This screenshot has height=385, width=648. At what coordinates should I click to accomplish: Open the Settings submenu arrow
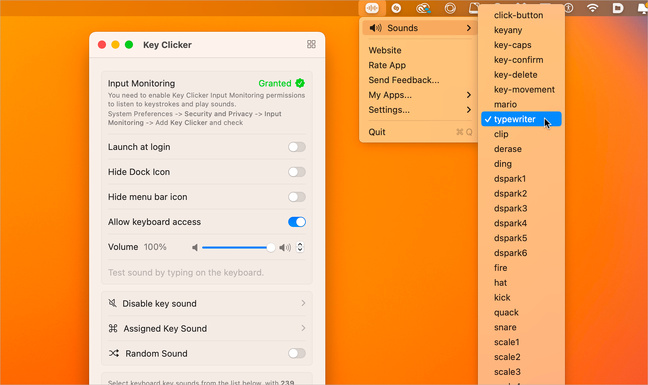coord(469,110)
